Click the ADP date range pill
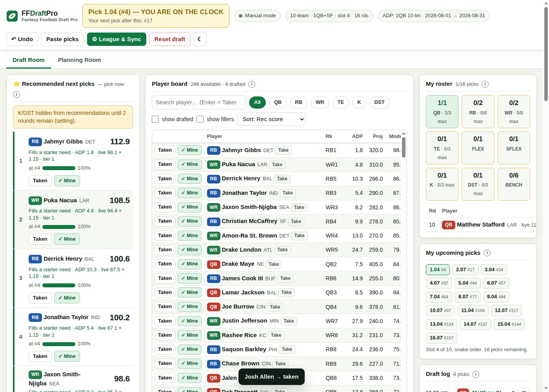Screen dimensions: 549x392 (x=434, y=16)
